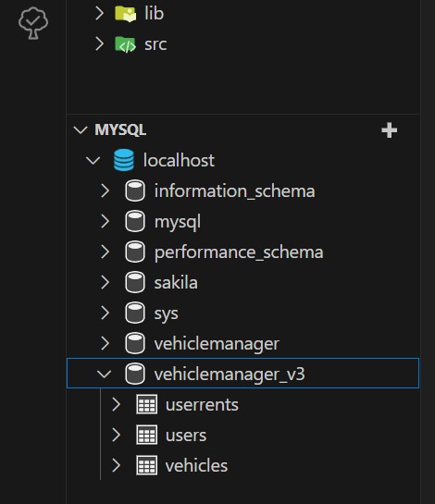Collapse the localhost connection node
Screen dimensions: 435x504
click(93, 160)
